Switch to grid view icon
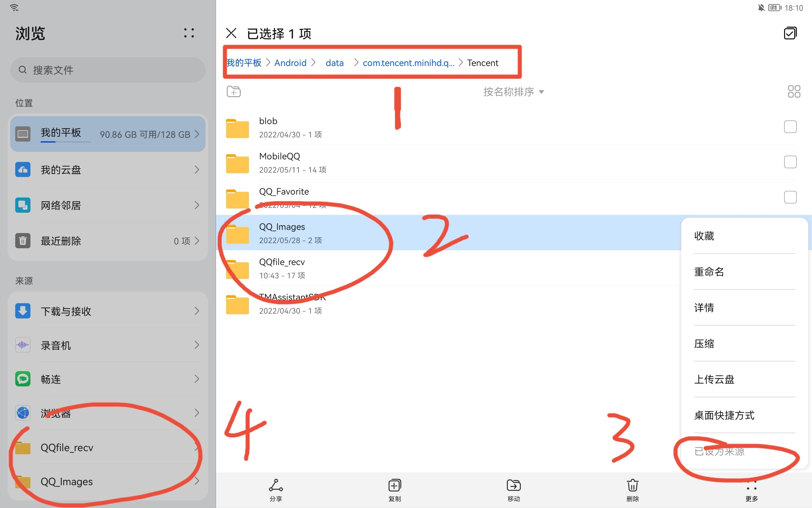Screen dimensions: 812x508 (x=794, y=91)
